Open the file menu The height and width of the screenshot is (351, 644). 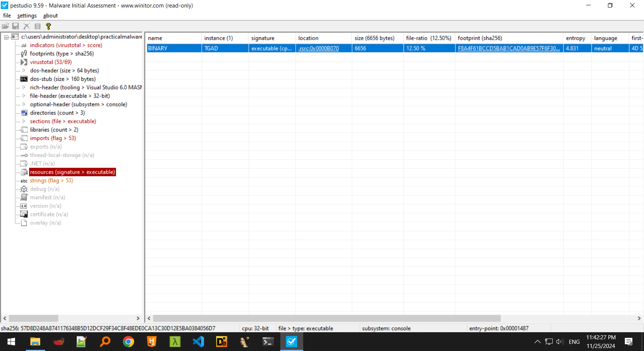[x=7, y=15]
